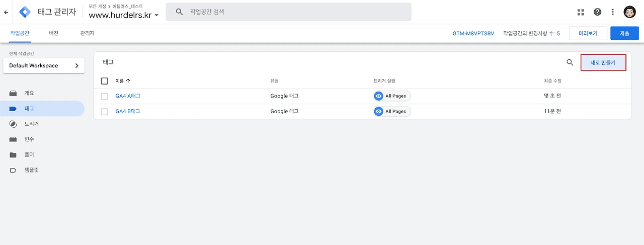Image resolution: width=644 pixels, height=245 pixels.
Task: Check the GA4 A태그 row checkbox
Action: 105,96
